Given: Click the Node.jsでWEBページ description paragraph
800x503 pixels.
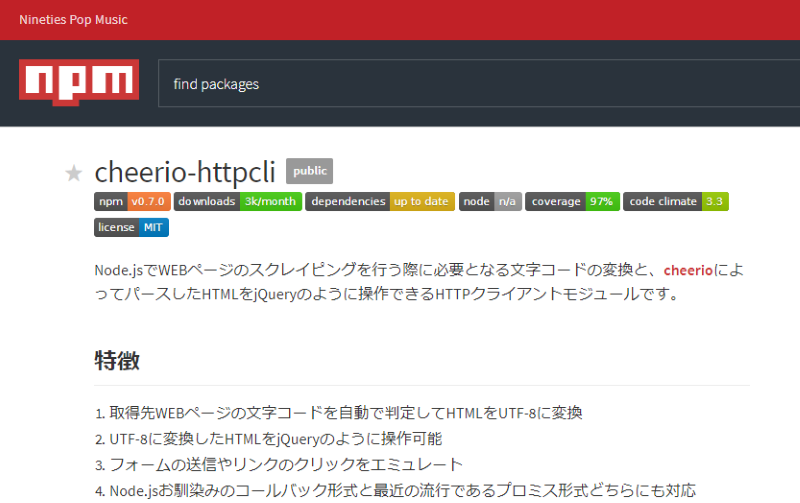Looking at the screenshot, I should 419,282.
